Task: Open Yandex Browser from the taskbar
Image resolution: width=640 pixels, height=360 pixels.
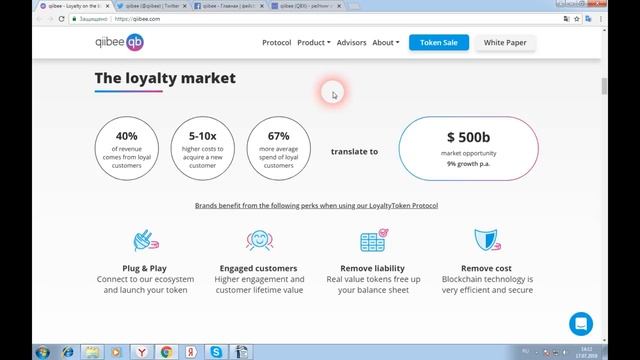Action: (x=142, y=352)
